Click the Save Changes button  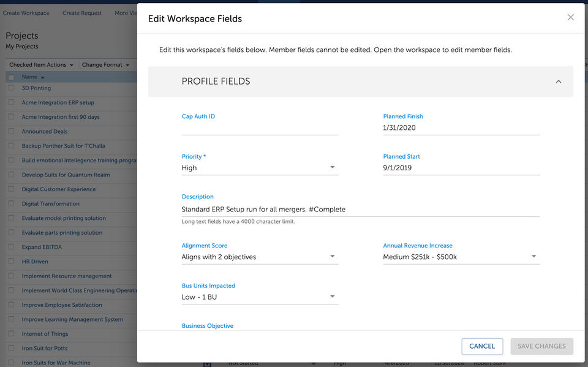pos(541,346)
